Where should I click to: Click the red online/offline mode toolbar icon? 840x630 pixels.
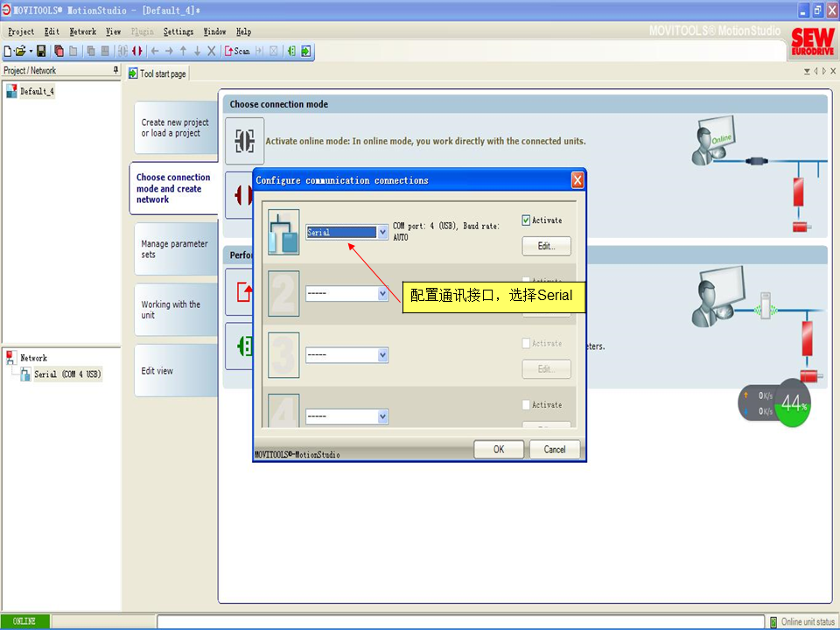(137, 52)
